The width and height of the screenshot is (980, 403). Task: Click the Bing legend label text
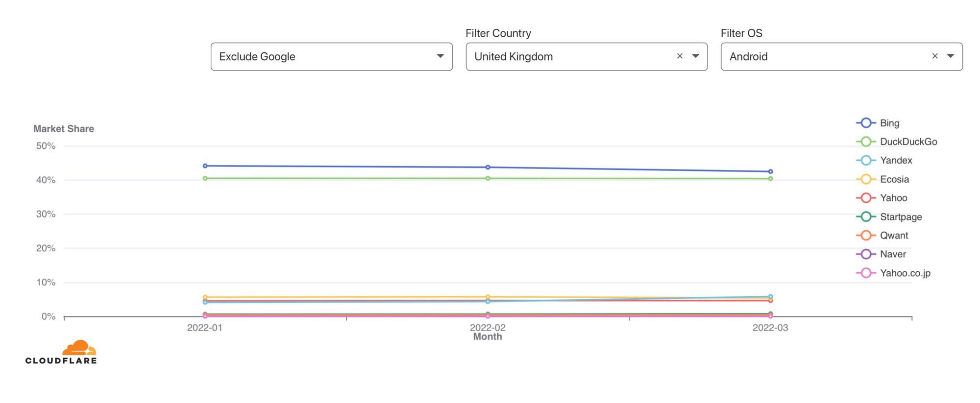coord(889,123)
